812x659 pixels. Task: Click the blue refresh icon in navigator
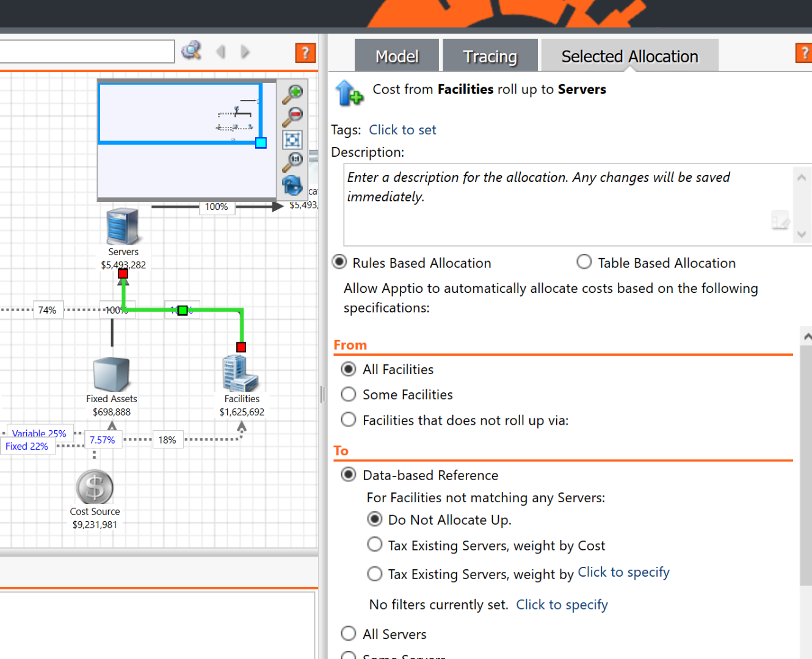pos(292,185)
